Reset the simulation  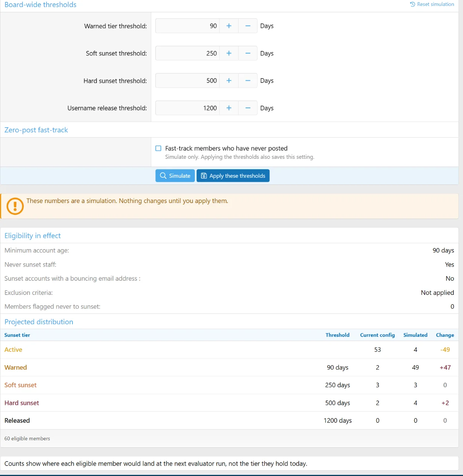pos(432,4)
